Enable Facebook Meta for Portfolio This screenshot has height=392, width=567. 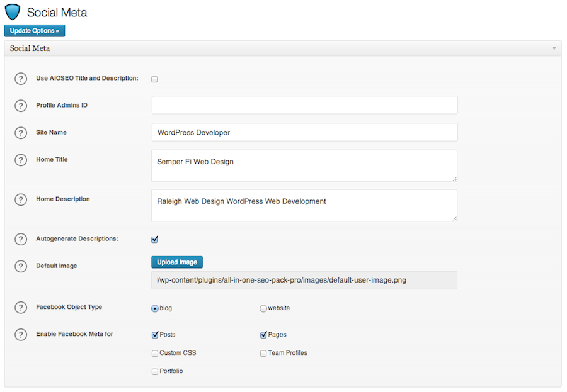coord(155,372)
